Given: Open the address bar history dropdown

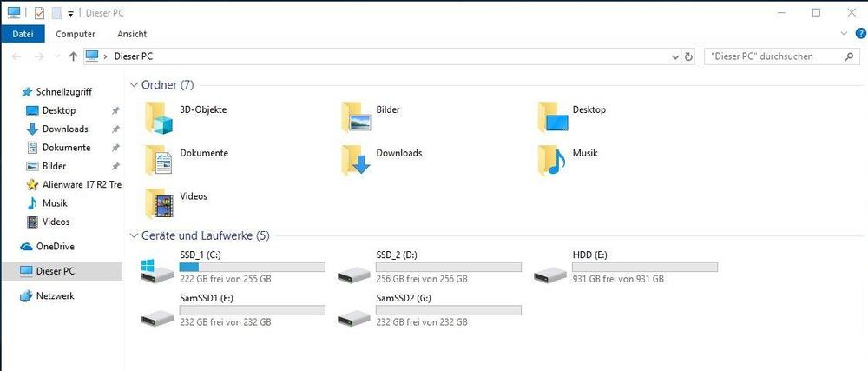Looking at the screenshot, I should tap(675, 56).
